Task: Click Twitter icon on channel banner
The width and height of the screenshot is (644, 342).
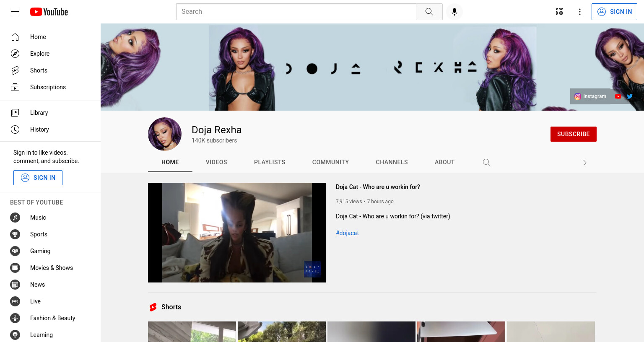Action: click(x=630, y=96)
